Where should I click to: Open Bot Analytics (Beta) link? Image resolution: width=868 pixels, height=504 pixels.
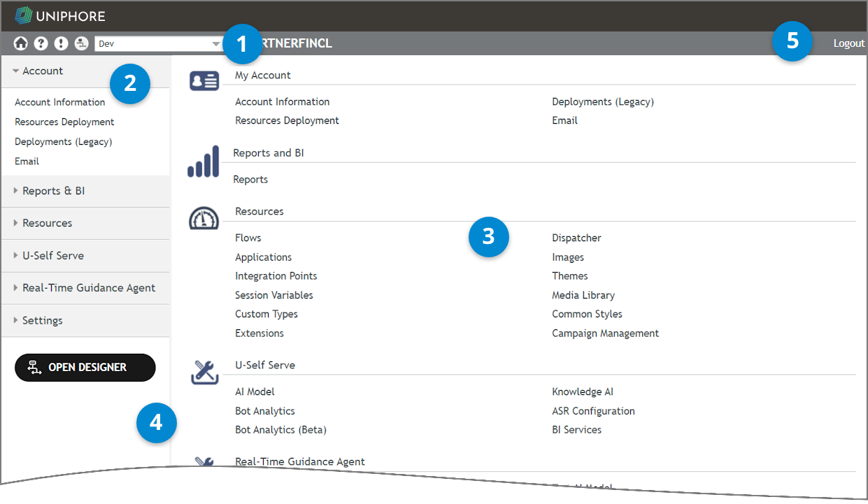[x=281, y=430]
